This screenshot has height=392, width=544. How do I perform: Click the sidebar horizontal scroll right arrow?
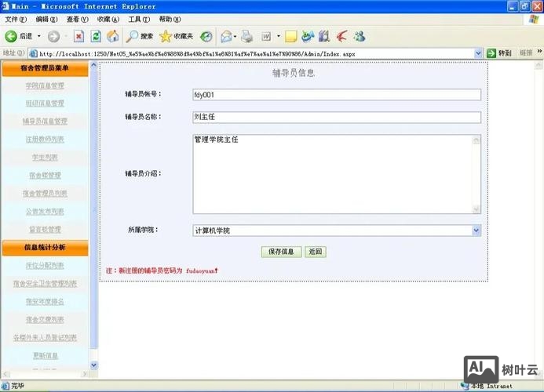tap(85, 374)
